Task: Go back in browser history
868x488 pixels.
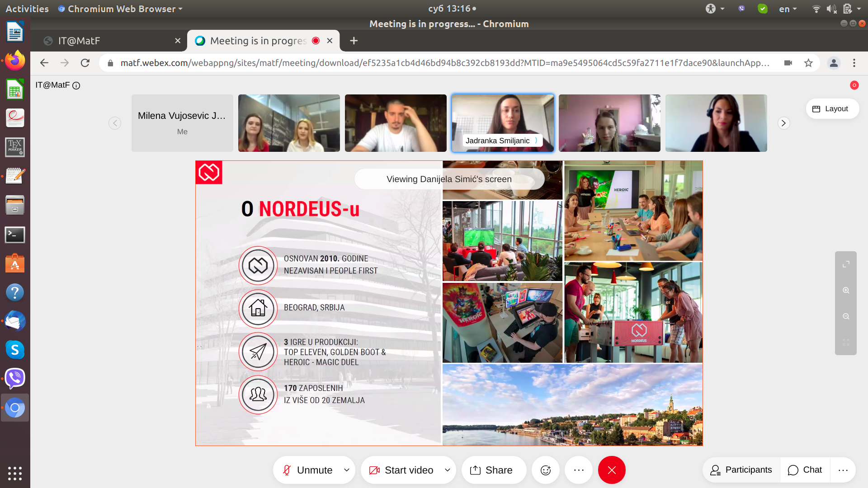Action: [x=44, y=63]
